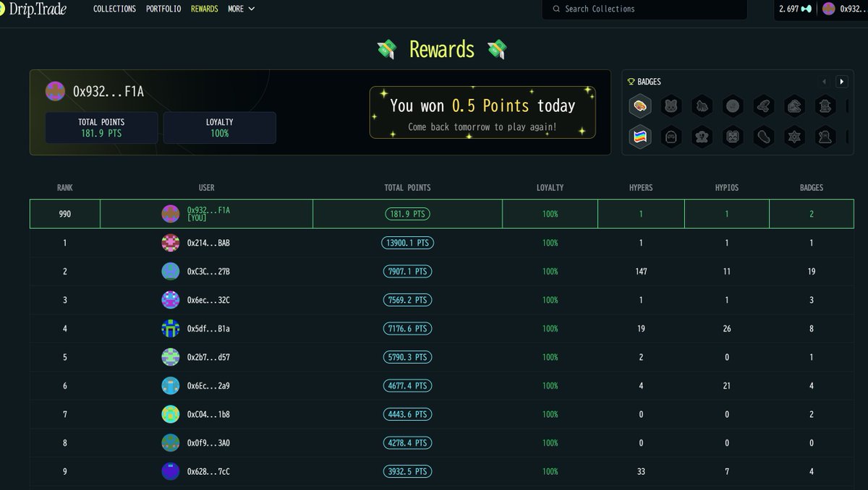Open user 0x628...7cC profile link
Viewport: 868px width, 490px height.
(208, 471)
